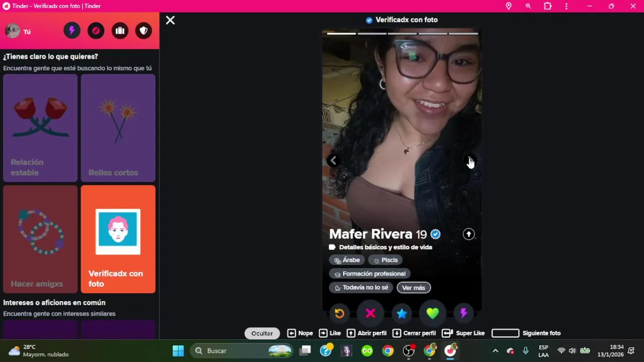Click the Todavía no lo sé tag
644x362 pixels.
click(361, 288)
